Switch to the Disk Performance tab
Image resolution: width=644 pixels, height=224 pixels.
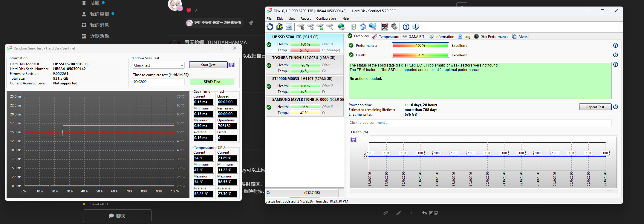491,36
